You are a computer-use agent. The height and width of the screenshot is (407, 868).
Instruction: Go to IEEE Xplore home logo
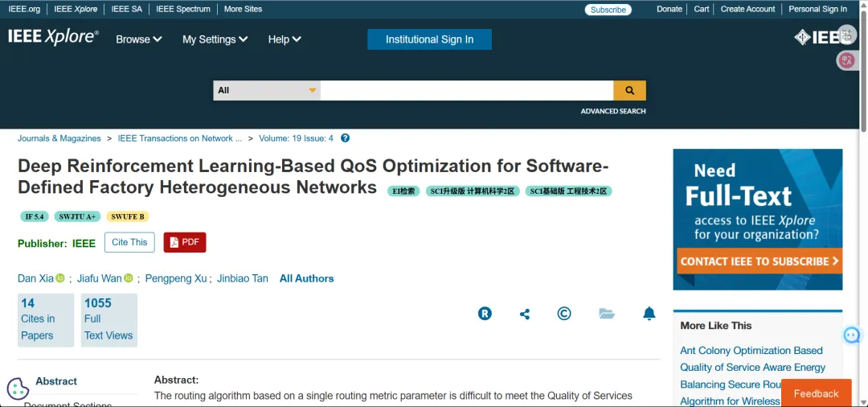coord(53,37)
